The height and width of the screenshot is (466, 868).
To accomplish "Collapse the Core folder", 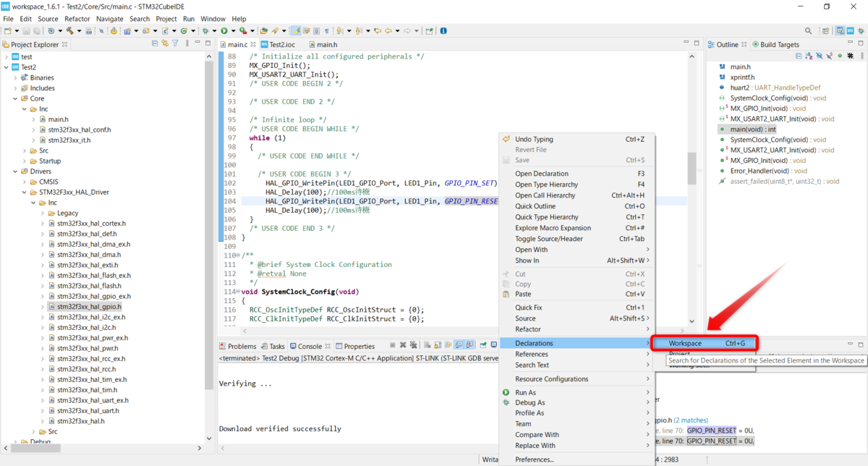I will [x=16, y=98].
